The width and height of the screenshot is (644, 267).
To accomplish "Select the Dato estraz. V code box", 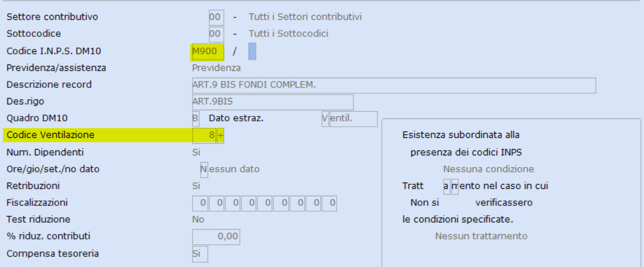I will point(325,118).
